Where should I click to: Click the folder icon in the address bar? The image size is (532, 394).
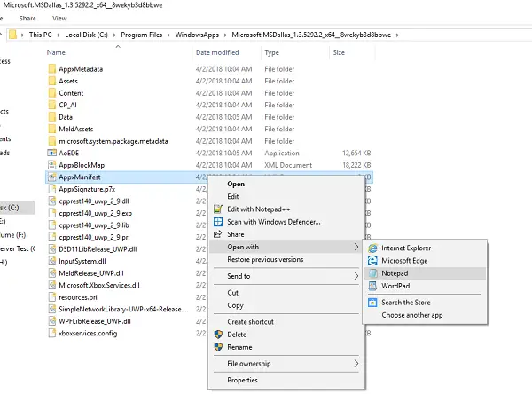(x=12, y=35)
